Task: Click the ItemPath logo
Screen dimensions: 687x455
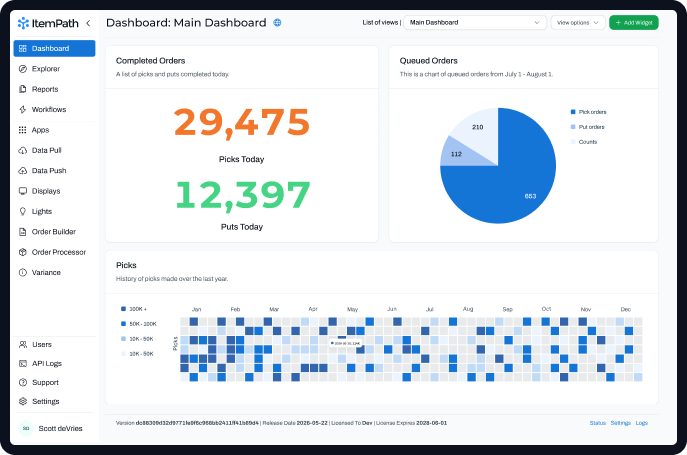Action: click(x=48, y=23)
